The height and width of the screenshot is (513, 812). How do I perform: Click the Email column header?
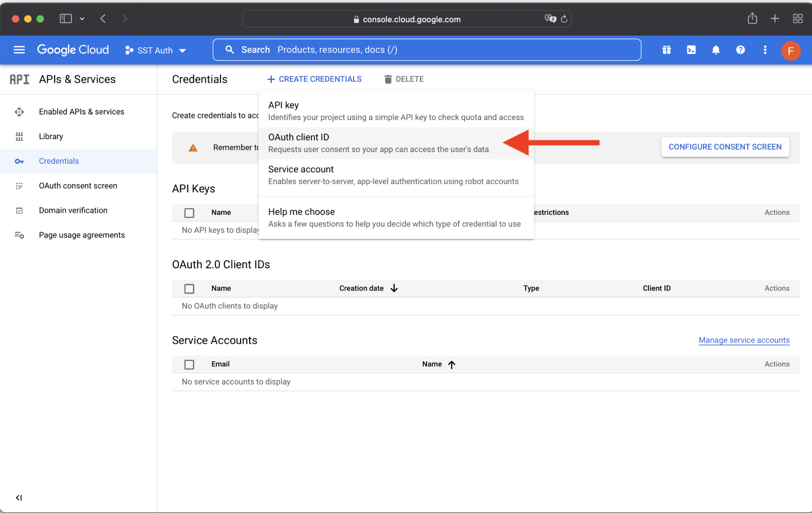[220, 364]
